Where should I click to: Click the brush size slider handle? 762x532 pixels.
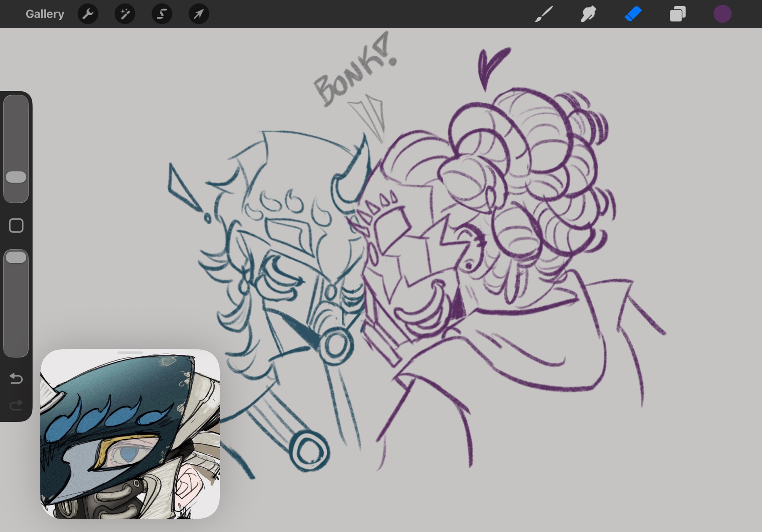click(x=16, y=177)
